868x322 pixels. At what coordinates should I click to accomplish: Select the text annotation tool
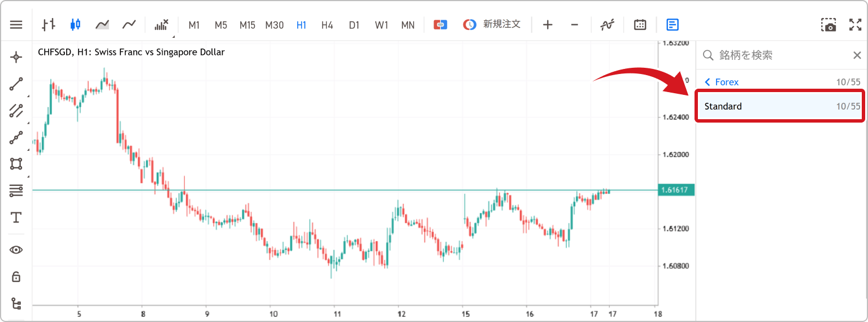pos(16,217)
